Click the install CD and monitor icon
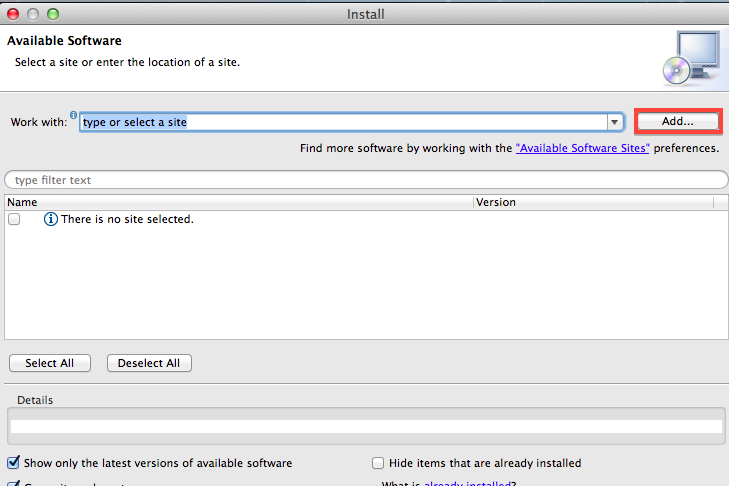This screenshot has height=486, width=729. pyautogui.click(x=691, y=58)
